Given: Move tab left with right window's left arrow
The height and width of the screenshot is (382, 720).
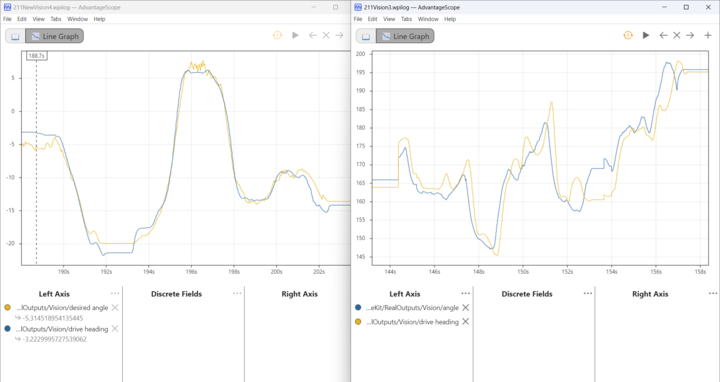Looking at the screenshot, I should coord(663,35).
